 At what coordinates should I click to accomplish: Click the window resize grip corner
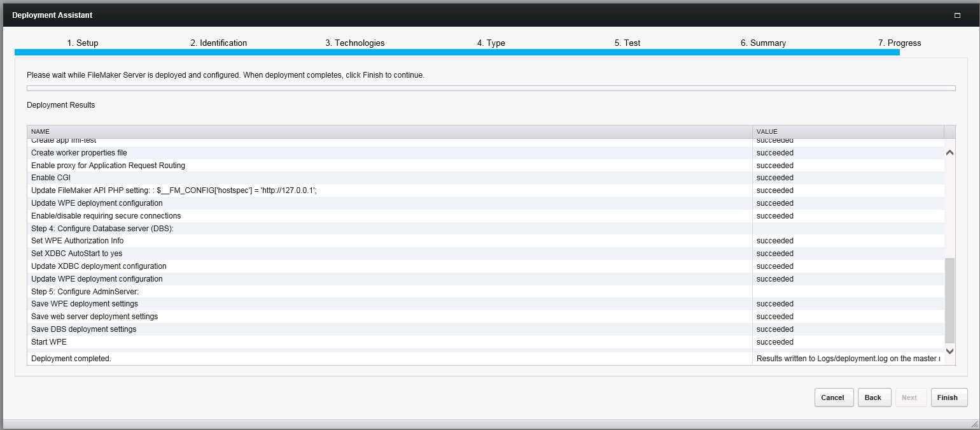coord(974,424)
